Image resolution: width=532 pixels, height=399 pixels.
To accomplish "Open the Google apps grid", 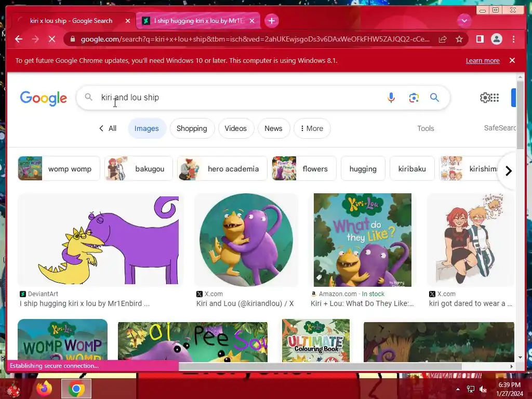I will tap(495, 98).
